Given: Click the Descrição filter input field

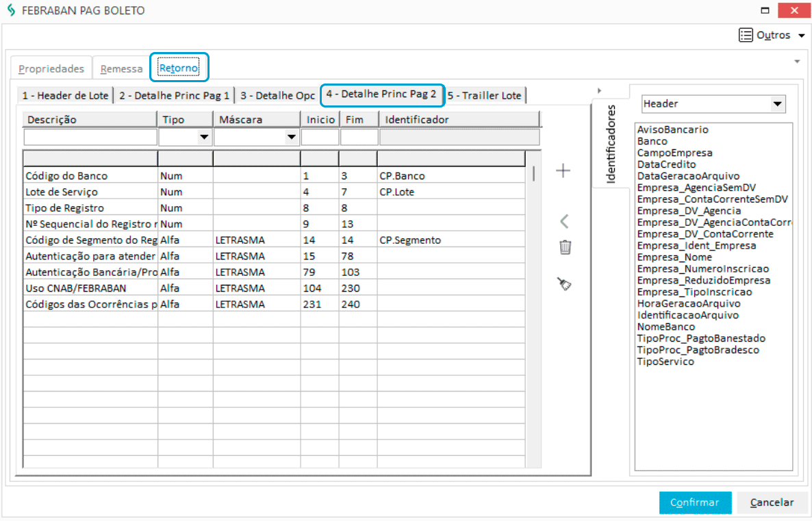Looking at the screenshot, I should coord(90,137).
